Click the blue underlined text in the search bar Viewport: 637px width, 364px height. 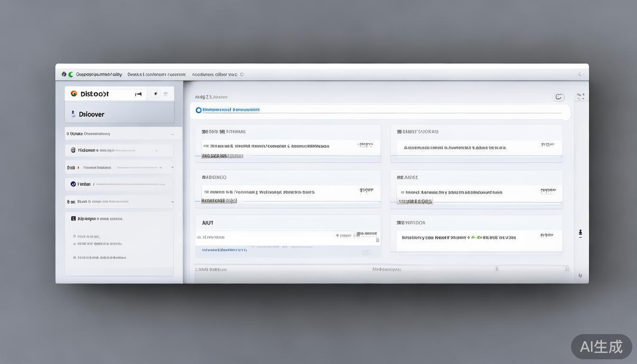(231, 110)
